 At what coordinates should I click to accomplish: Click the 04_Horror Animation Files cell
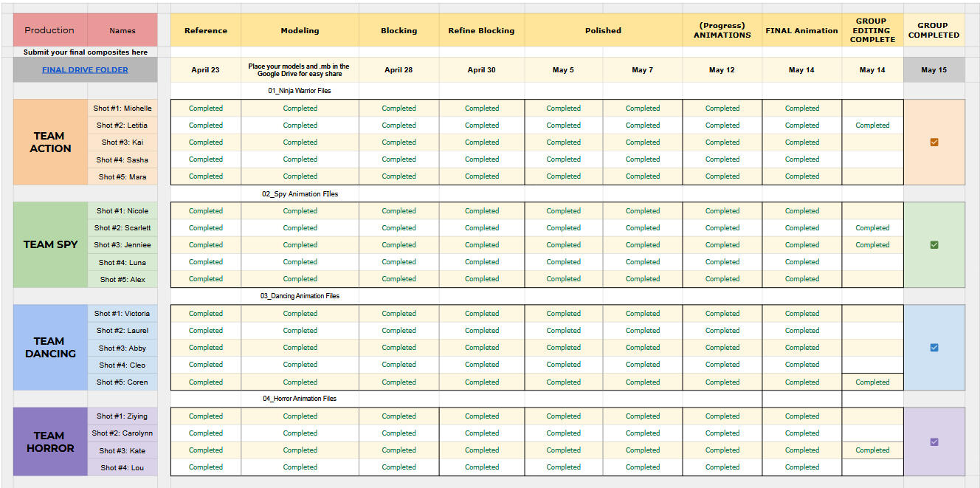coord(300,399)
